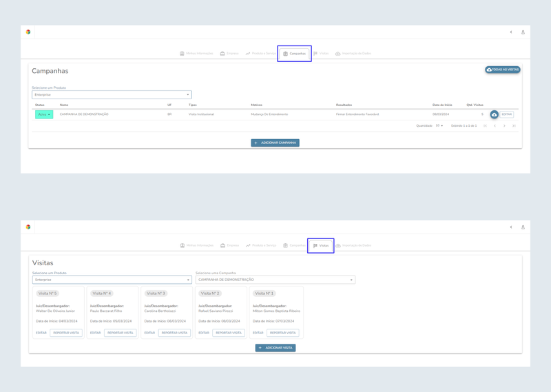Image resolution: width=551 pixels, height=392 pixels.
Task: Open the user profile icon on the Campanhas screen
Action: [x=523, y=32]
